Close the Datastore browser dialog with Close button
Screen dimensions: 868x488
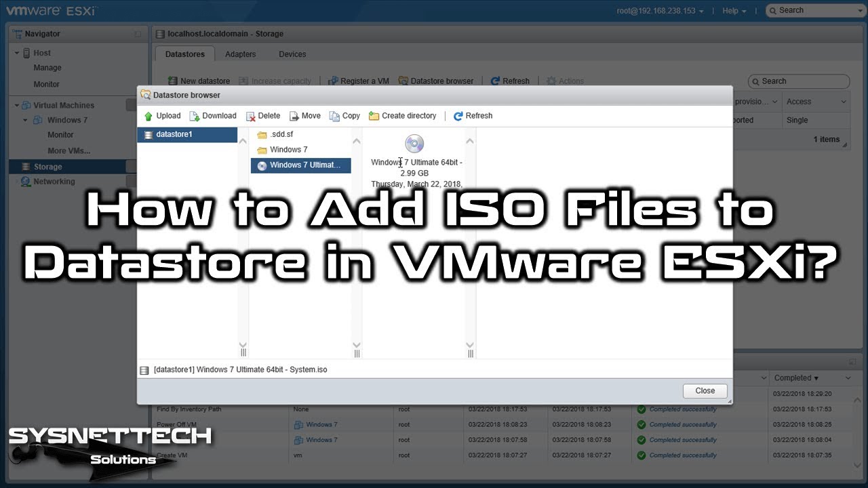point(705,391)
